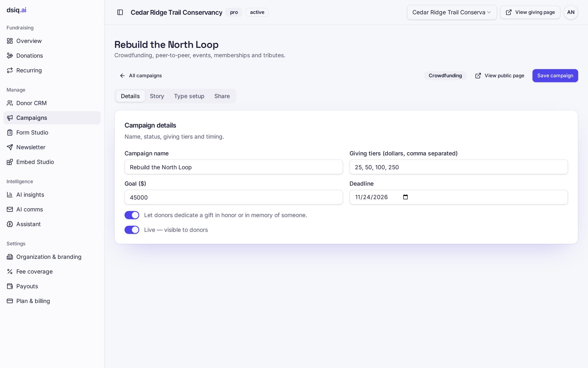The width and height of the screenshot is (588, 368).
Task: Select Campaigns in the sidebar
Action: click(x=52, y=118)
